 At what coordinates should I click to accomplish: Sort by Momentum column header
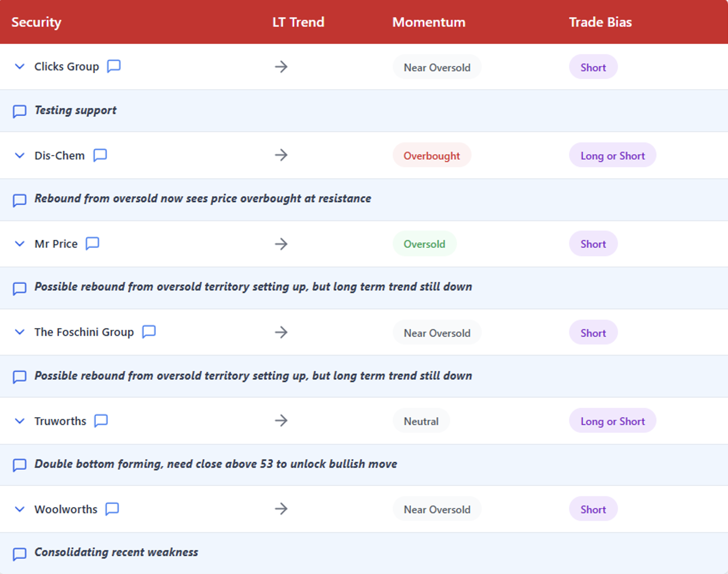[429, 22]
